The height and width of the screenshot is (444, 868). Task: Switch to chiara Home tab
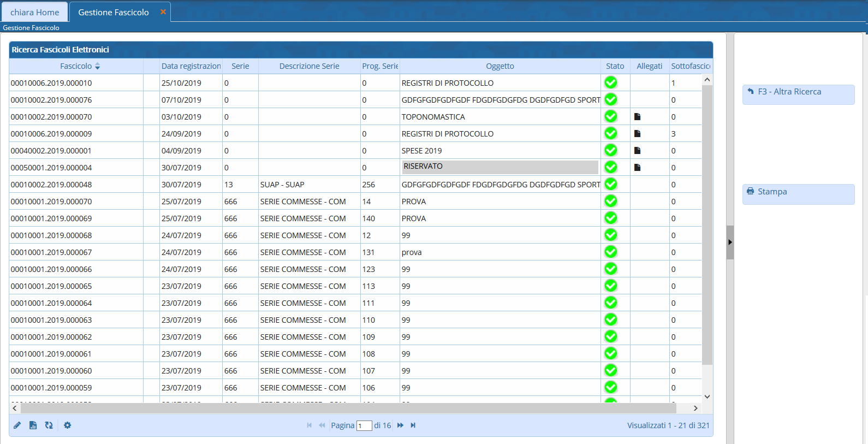(35, 12)
